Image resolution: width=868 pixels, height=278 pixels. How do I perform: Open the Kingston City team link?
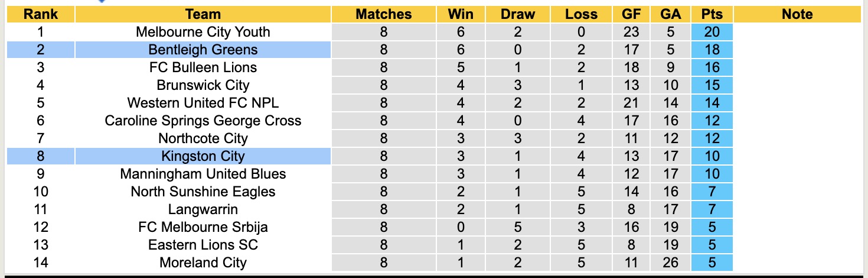(x=203, y=156)
